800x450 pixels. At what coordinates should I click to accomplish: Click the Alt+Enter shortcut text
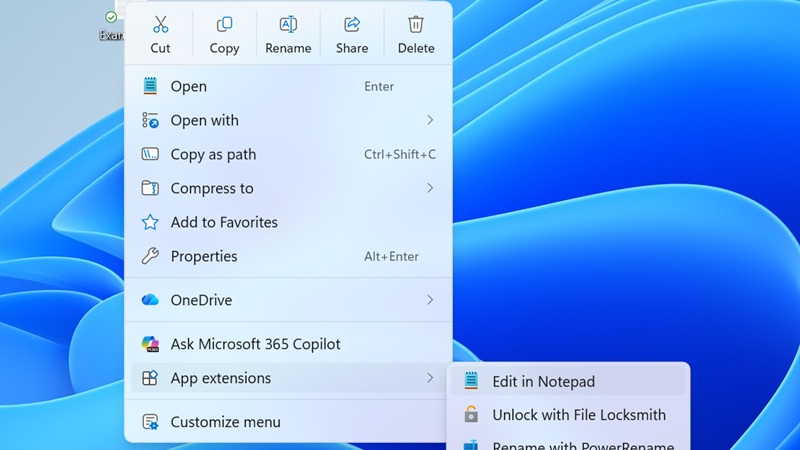click(x=391, y=256)
